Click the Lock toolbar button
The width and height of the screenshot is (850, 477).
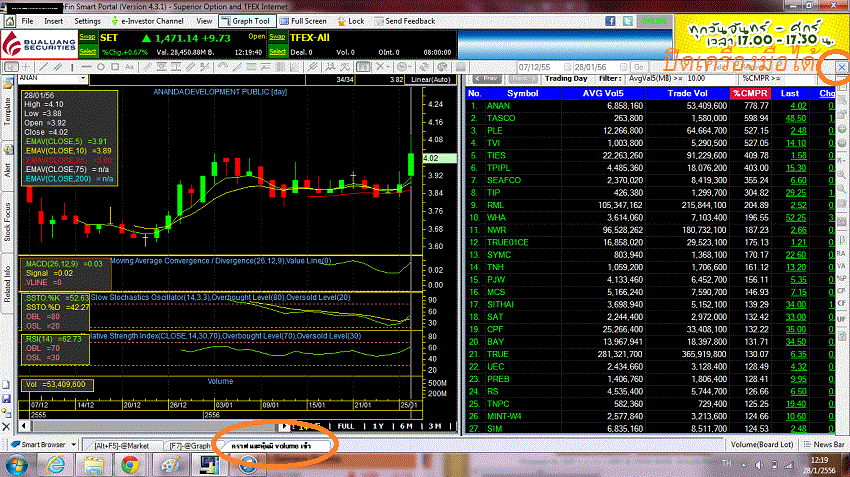point(350,21)
